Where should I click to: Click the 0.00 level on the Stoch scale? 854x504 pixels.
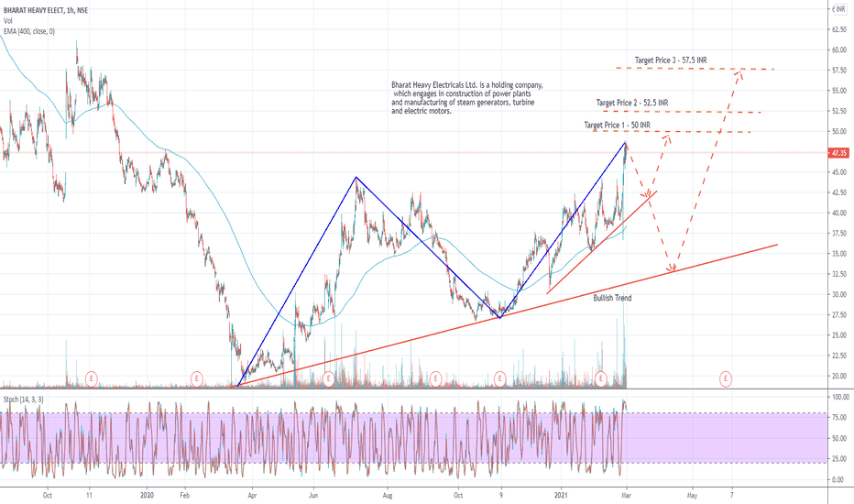[838, 479]
